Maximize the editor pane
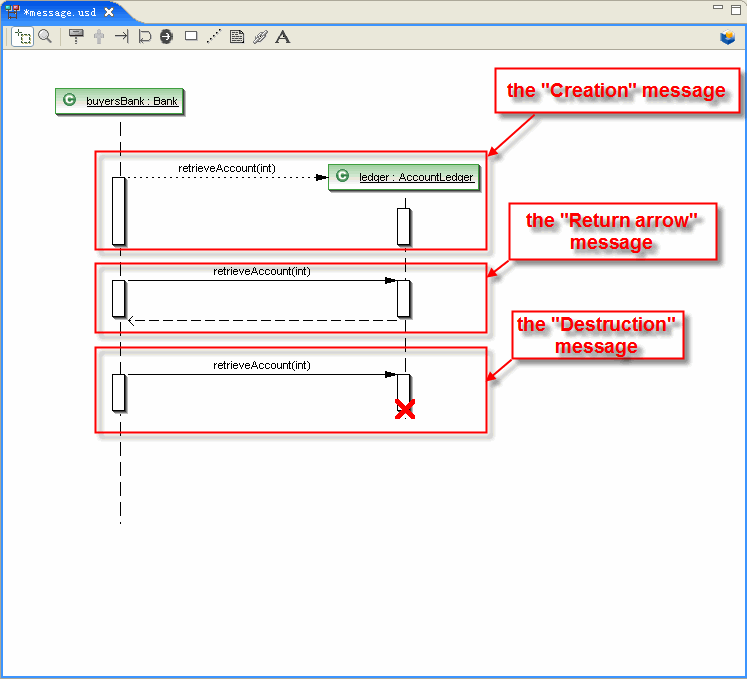This screenshot has height=679, width=747. coord(736,10)
